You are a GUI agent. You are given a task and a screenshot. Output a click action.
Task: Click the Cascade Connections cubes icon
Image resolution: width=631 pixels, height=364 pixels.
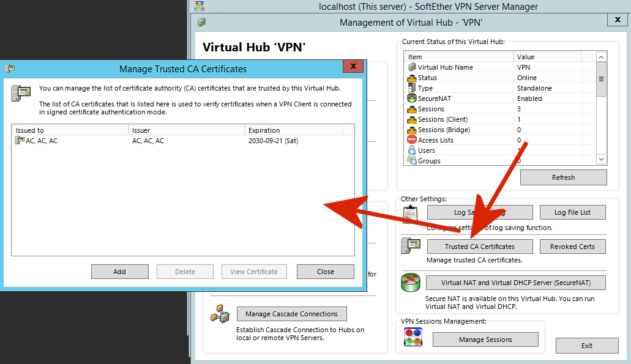(220, 314)
